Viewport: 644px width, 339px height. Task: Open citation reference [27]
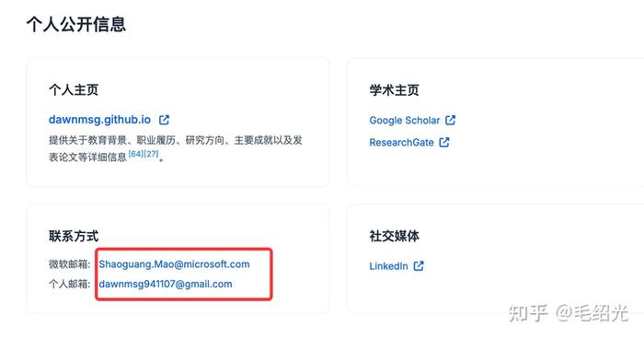(151, 154)
